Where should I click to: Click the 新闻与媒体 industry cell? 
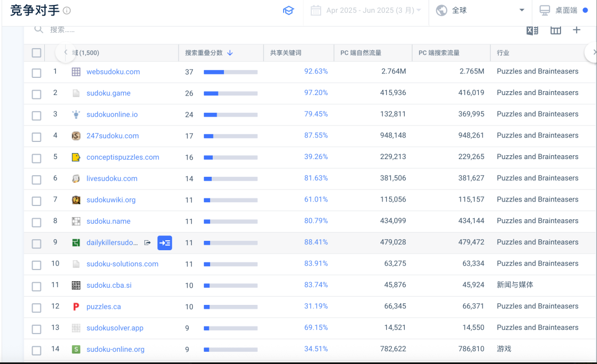click(515, 285)
